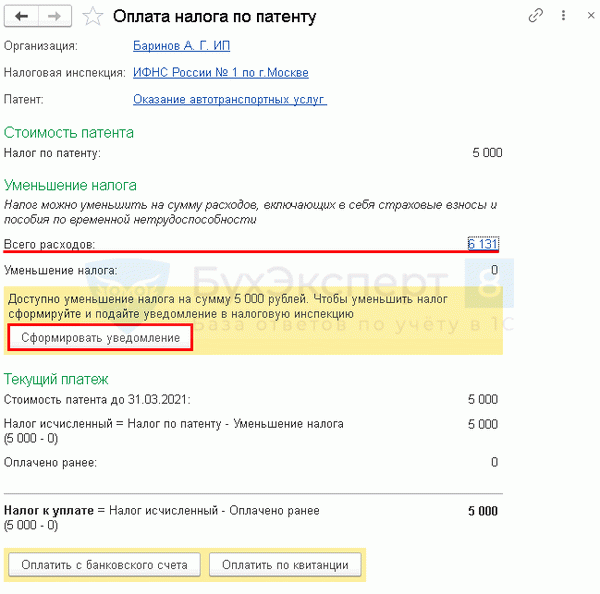Image resolution: width=600 pixels, height=594 pixels.
Task: Click Оплатить с банковского счета button
Action: 104,565
